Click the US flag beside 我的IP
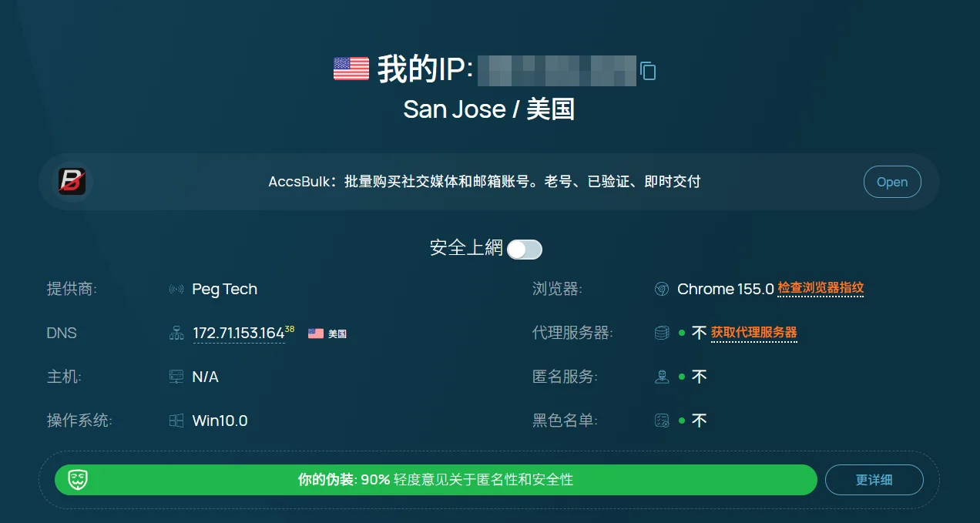The width and height of the screenshot is (980, 523). click(351, 69)
